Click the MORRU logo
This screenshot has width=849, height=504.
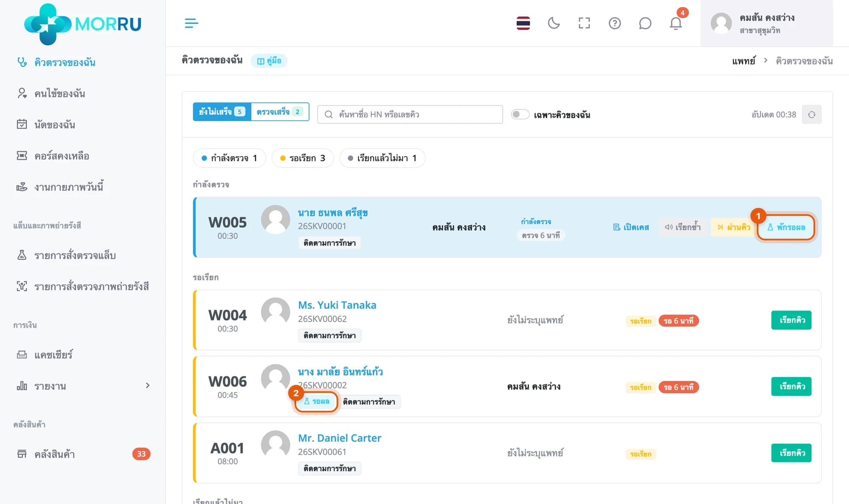click(x=83, y=24)
